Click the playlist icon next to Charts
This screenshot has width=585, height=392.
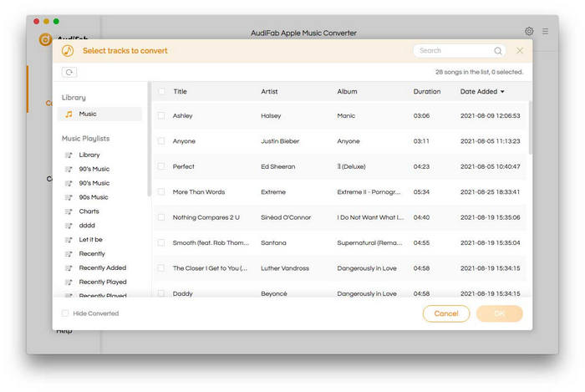(x=69, y=211)
